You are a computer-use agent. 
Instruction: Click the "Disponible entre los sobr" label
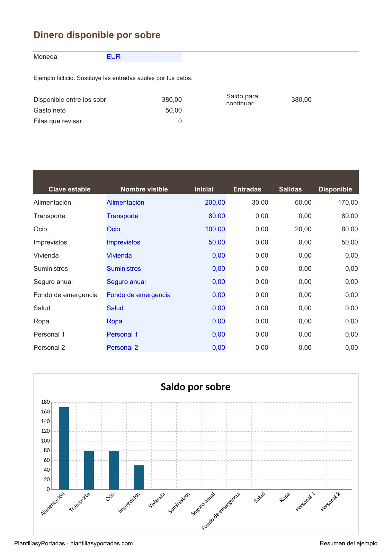70,100
